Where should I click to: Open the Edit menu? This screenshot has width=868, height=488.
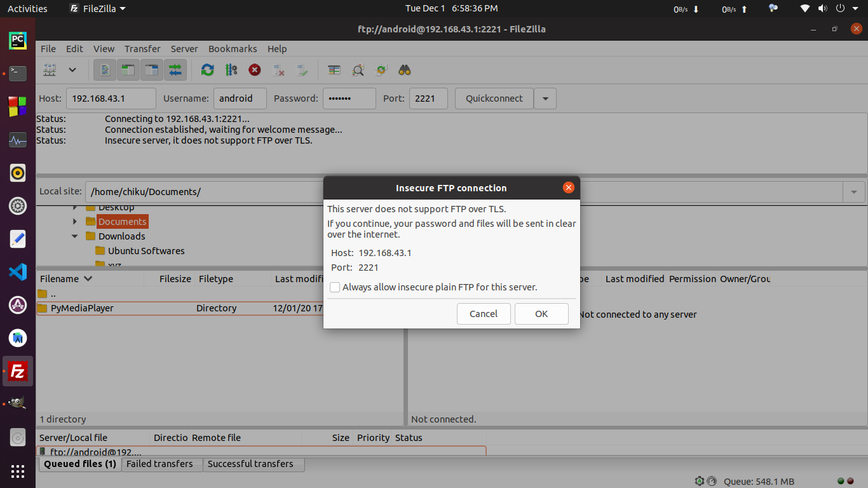(x=74, y=49)
